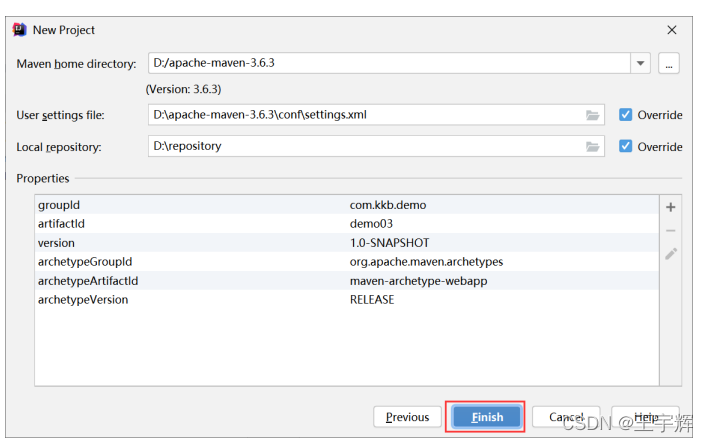
Task: Click the Cancel button
Action: [566, 417]
